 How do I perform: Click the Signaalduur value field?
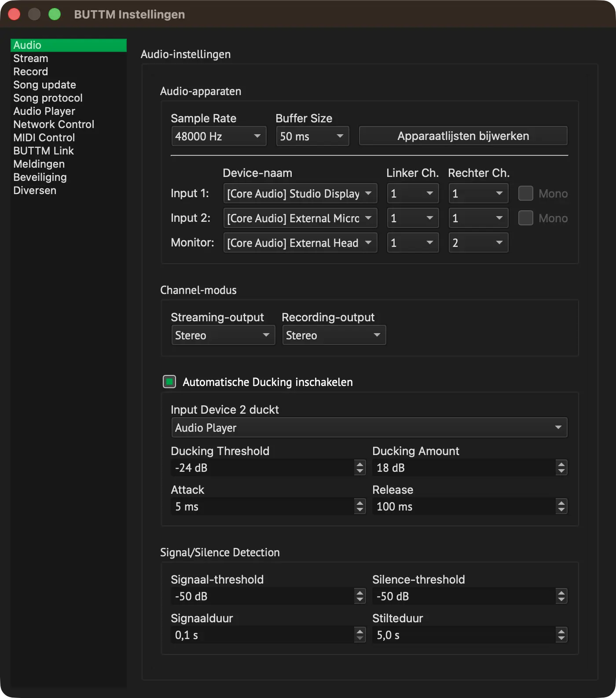click(x=262, y=635)
